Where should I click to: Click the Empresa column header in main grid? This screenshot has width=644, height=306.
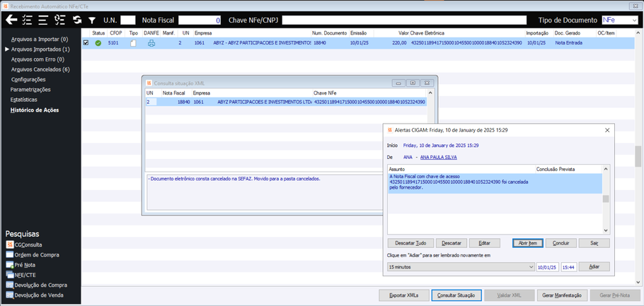pyautogui.click(x=252, y=33)
